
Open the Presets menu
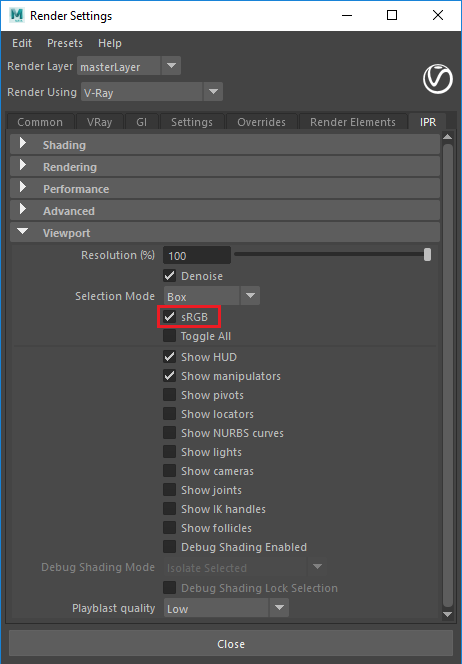(65, 43)
